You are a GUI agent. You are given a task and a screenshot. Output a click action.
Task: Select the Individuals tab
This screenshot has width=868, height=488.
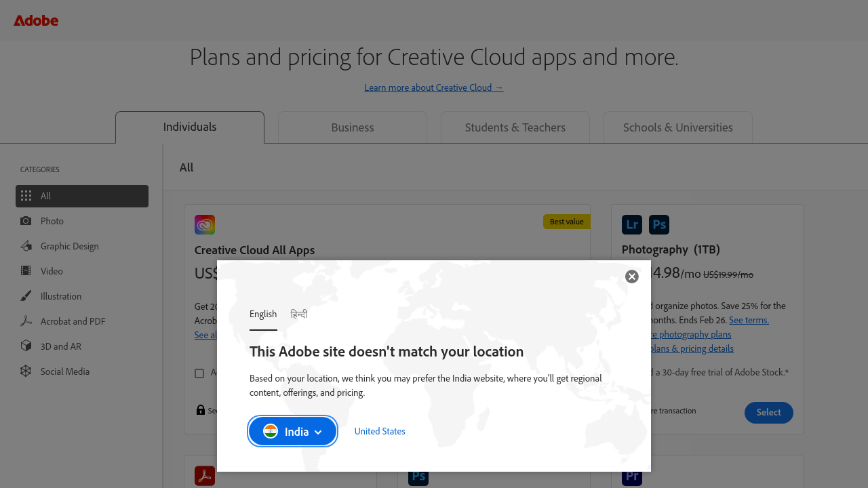coord(190,127)
